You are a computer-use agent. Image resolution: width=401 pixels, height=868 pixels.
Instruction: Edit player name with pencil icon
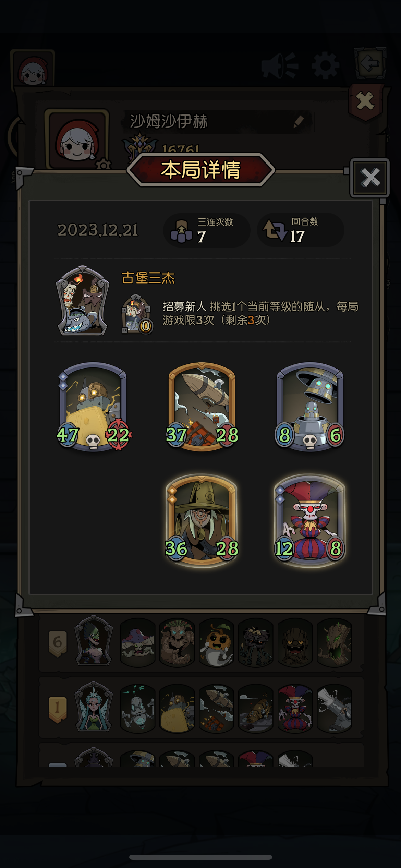point(299,122)
